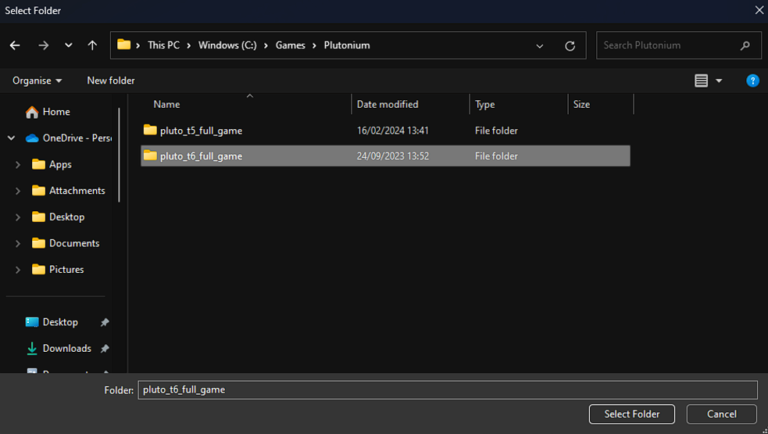Image resolution: width=768 pixels, height=434 pixels.
Task: Open help with question mark icon
Action: point(752,80)
